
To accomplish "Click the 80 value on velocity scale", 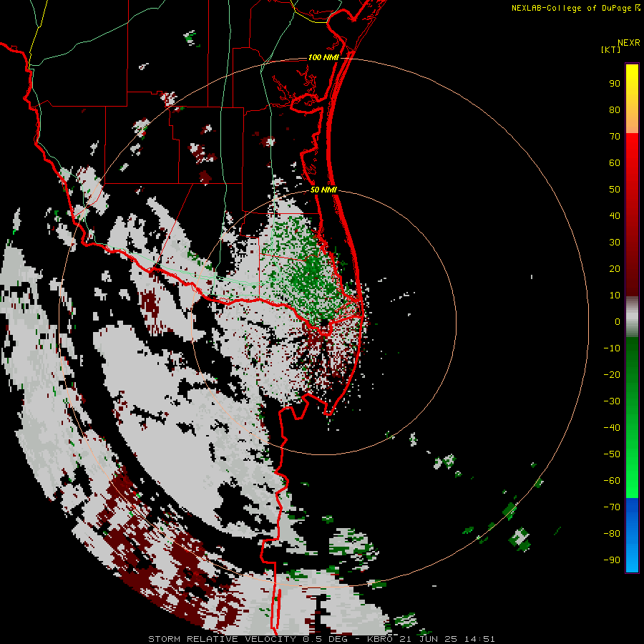I will click(x=615, y=110).
